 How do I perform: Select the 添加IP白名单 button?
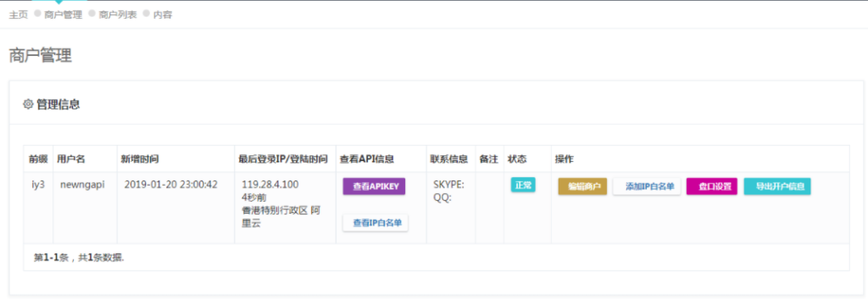point(647,186)
